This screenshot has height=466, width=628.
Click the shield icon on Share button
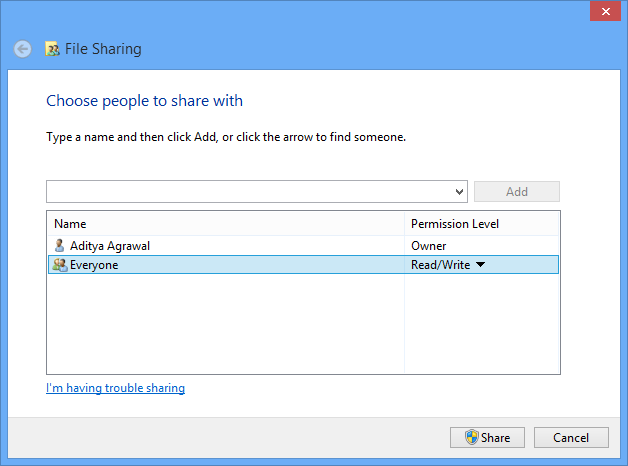pos(472,437)
